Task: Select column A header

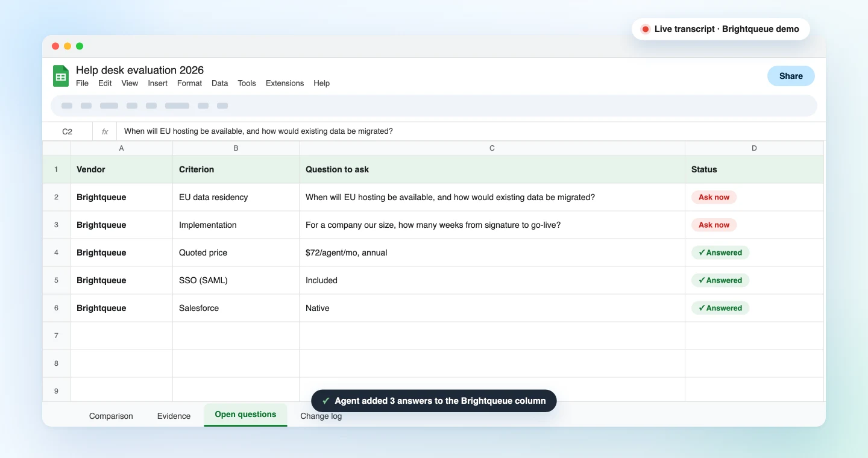Action: pos(121,148)
